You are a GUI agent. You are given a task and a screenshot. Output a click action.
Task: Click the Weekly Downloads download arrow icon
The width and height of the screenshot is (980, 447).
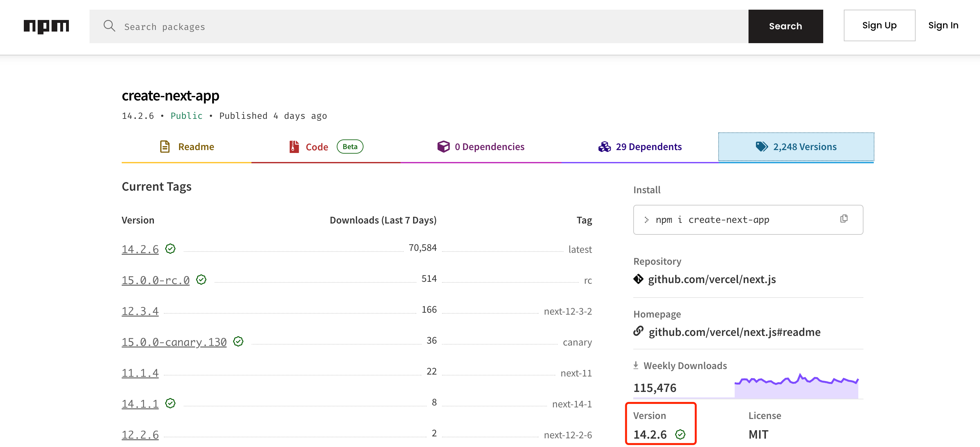tap(636, 366)
